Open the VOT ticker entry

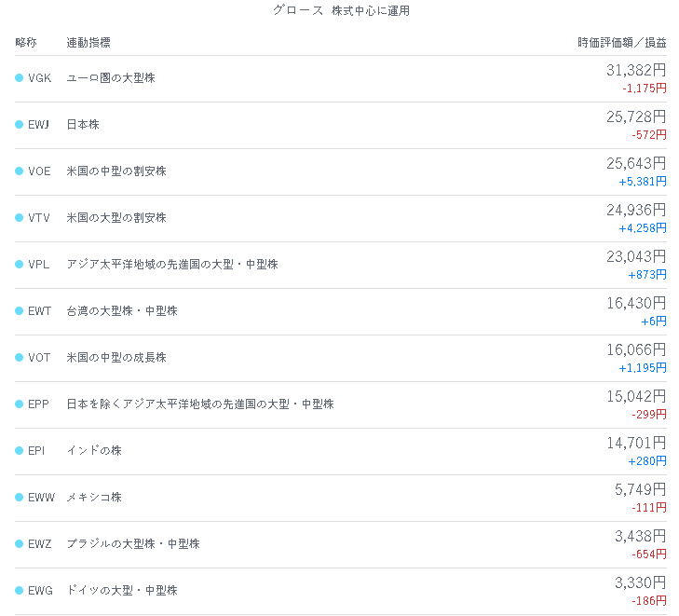click(x=39, y=358)
